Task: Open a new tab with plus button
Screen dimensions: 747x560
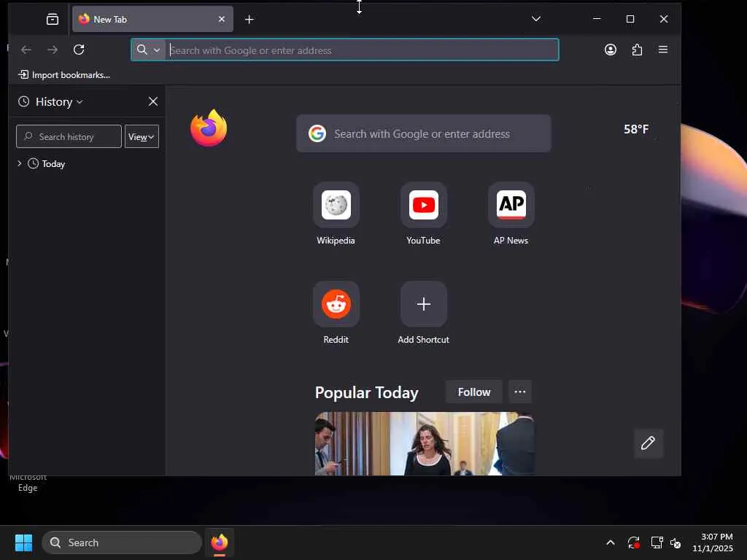Action: 249,20
